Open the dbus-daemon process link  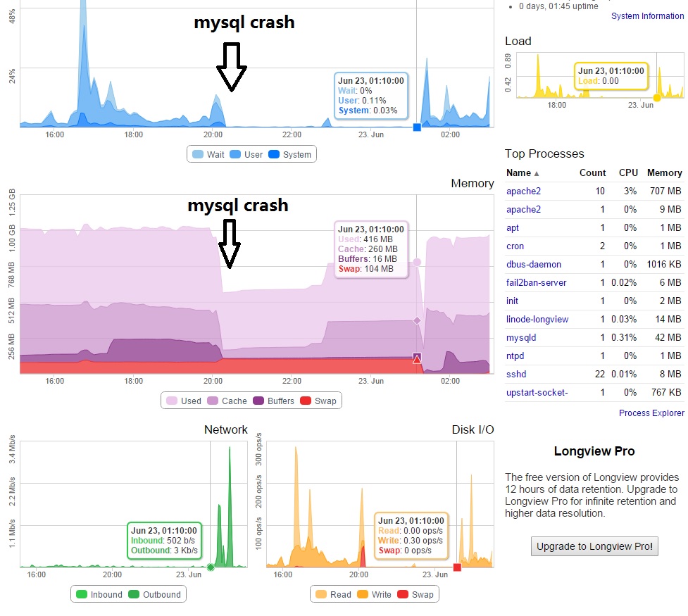tap(534, 265)
